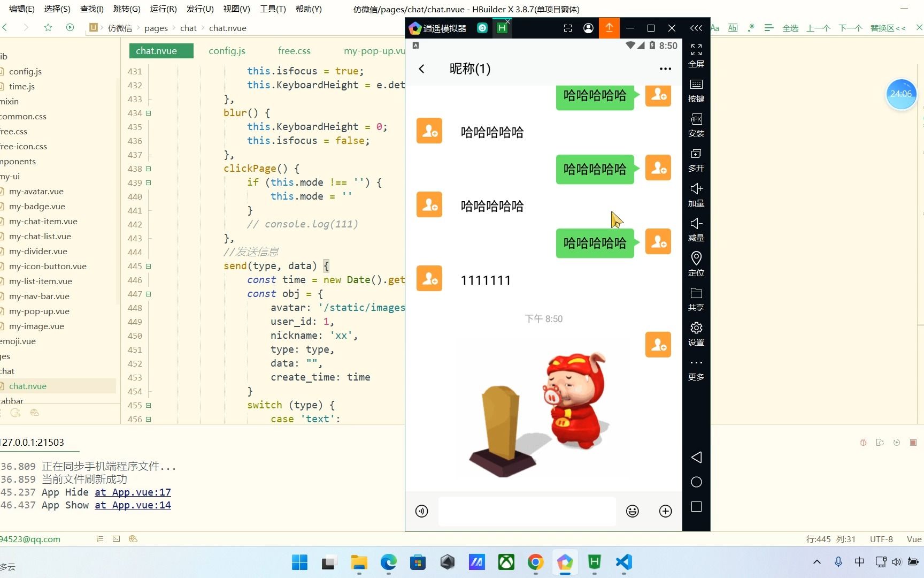Open the 编辑(E) menu
924x578 pixels.
point(22,9)
